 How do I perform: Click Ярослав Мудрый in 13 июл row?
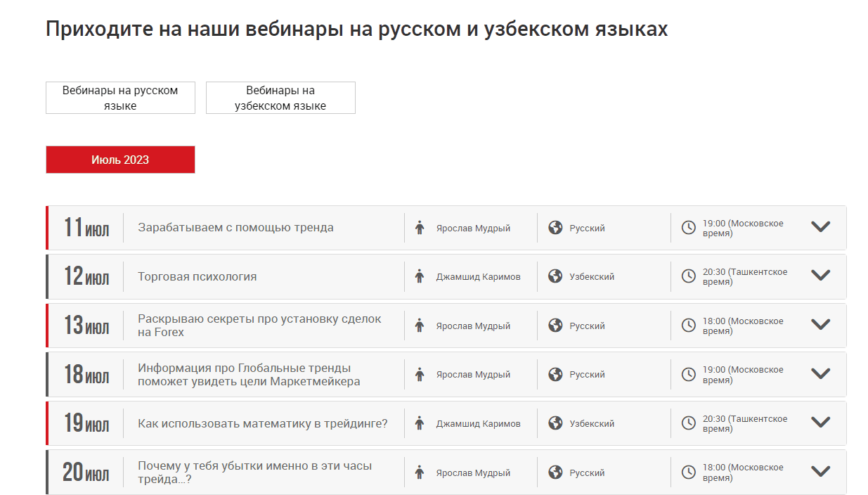pos(473,326)
